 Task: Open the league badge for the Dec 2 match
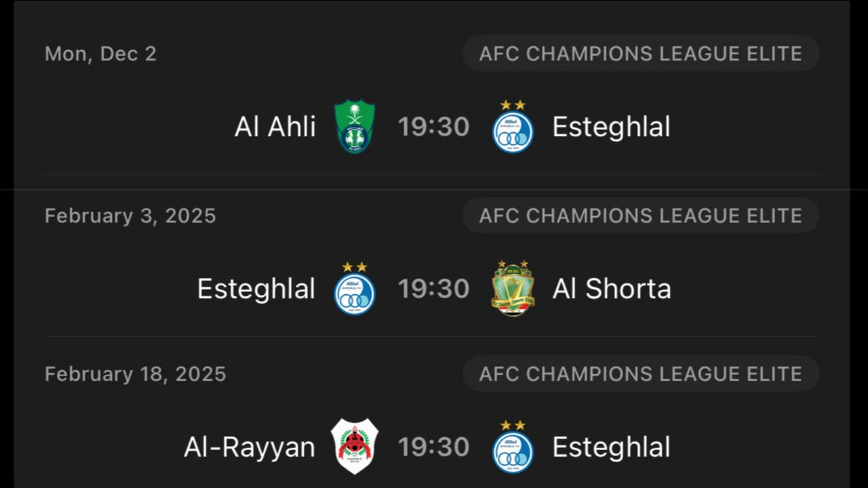tap(640, 54)
